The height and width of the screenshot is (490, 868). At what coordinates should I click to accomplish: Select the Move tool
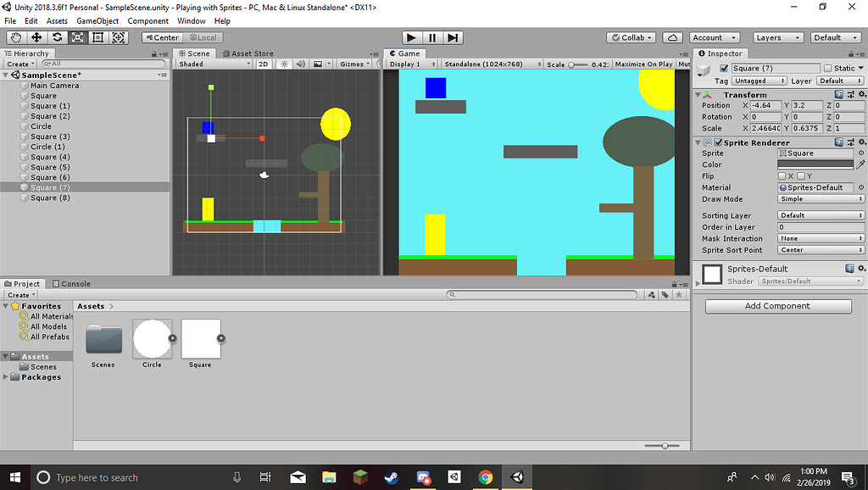point(36,37)
